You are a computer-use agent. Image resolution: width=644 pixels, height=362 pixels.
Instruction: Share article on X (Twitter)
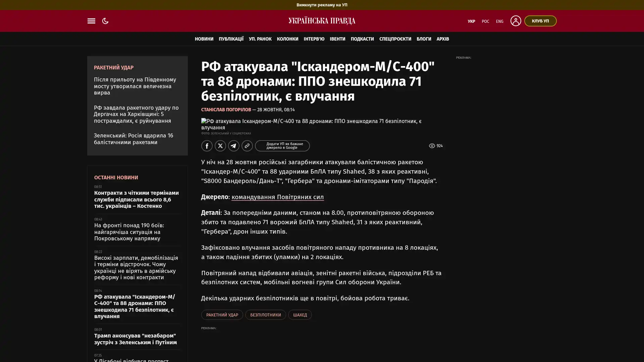click(x=220, y=146)
